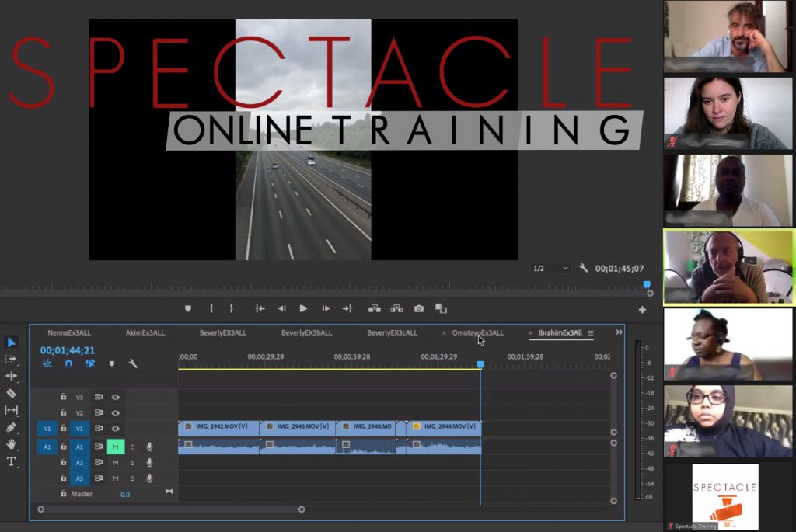Solo the A2 audio track
The image size is (796, 532).
(132, 463)
